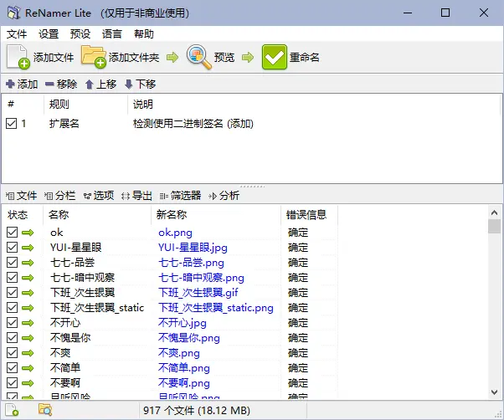Select new name ok.png
The image size is (504, 420).
pos(175,233)
